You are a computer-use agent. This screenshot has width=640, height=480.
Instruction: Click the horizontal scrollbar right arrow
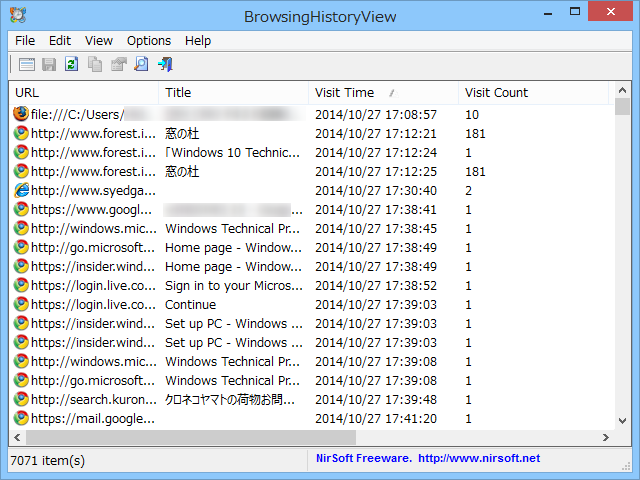606,438
